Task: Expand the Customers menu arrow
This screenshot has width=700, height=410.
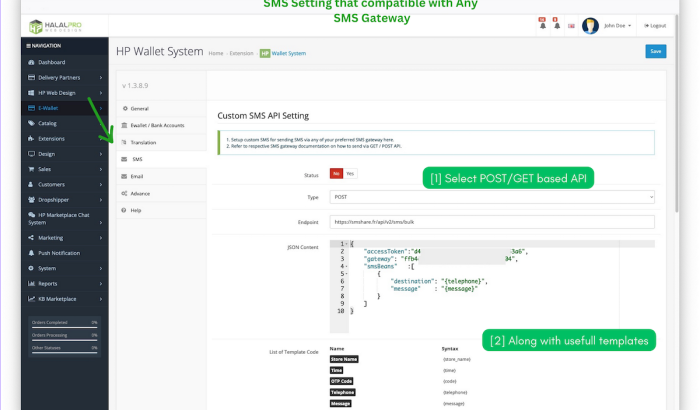Action: [100, 184]
